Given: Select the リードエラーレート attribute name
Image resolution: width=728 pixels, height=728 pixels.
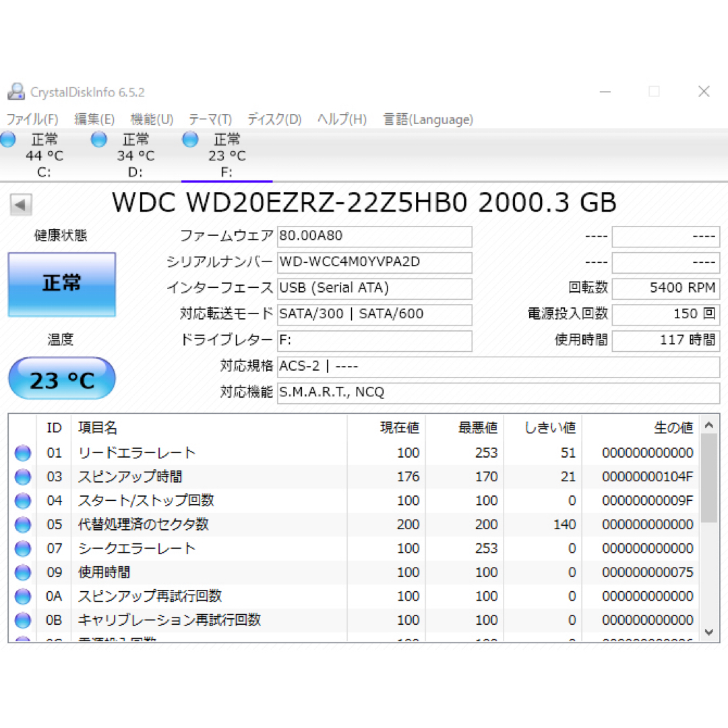Looking at the screenshot, I should point(137,453).
